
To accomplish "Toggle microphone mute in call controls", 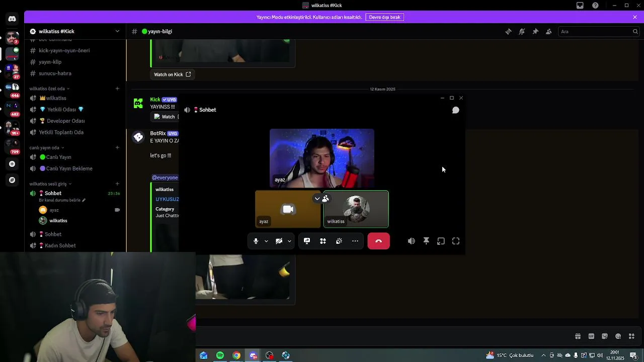I will [x=256, y=241].
